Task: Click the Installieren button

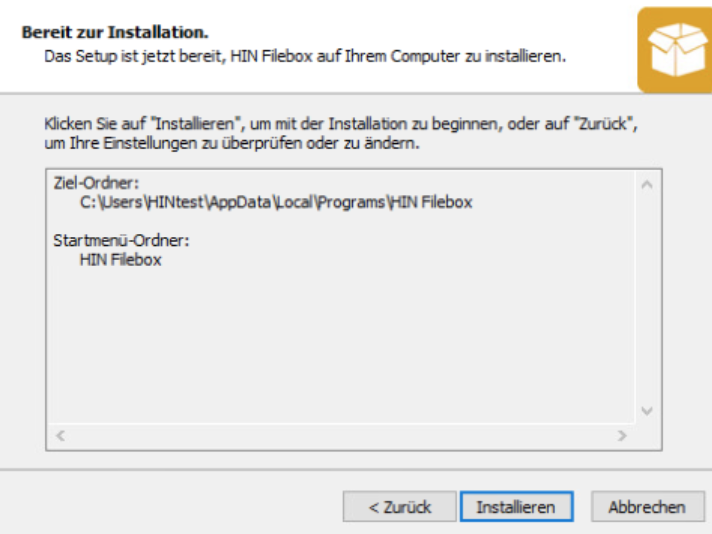Action: [x=516, y=506]
